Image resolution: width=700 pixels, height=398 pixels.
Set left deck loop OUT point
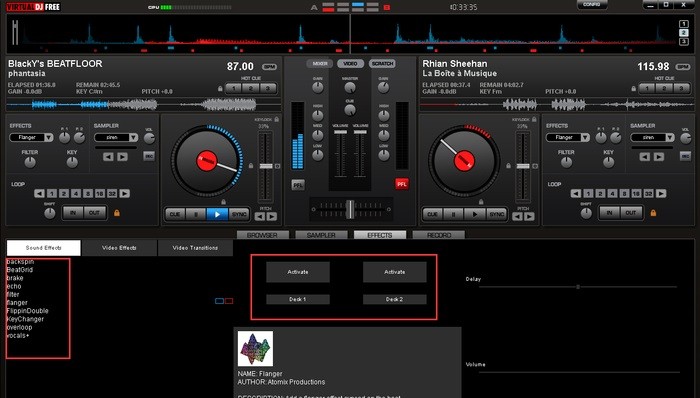click(95, 213)
